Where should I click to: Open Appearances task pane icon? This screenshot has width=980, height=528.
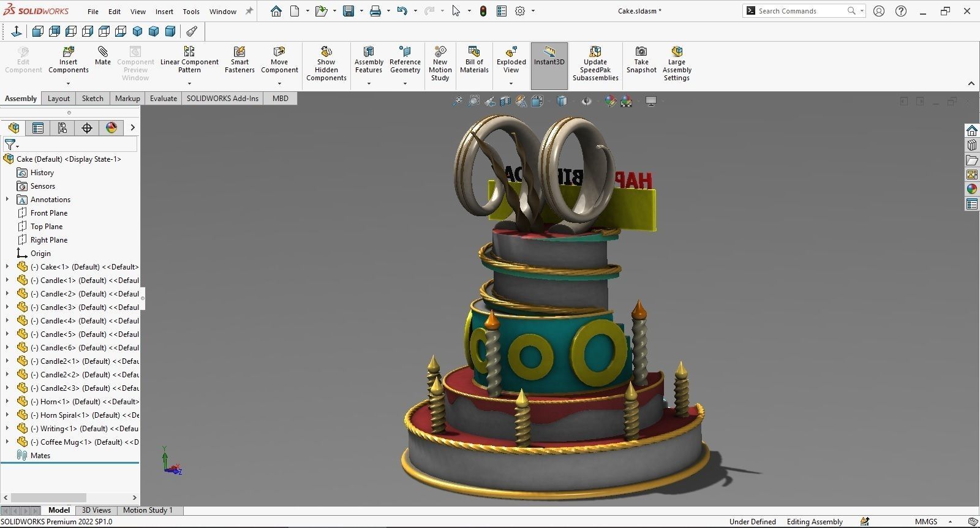(972, 189)
